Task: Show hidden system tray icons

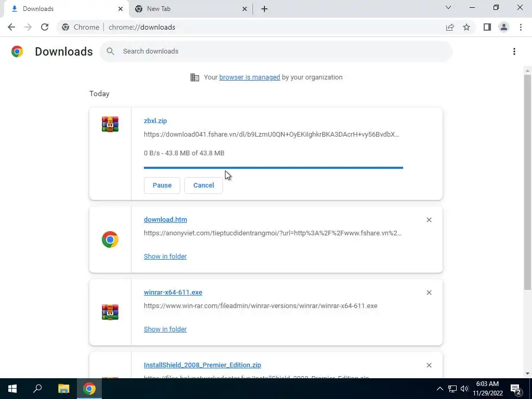Action: point(440,389)
